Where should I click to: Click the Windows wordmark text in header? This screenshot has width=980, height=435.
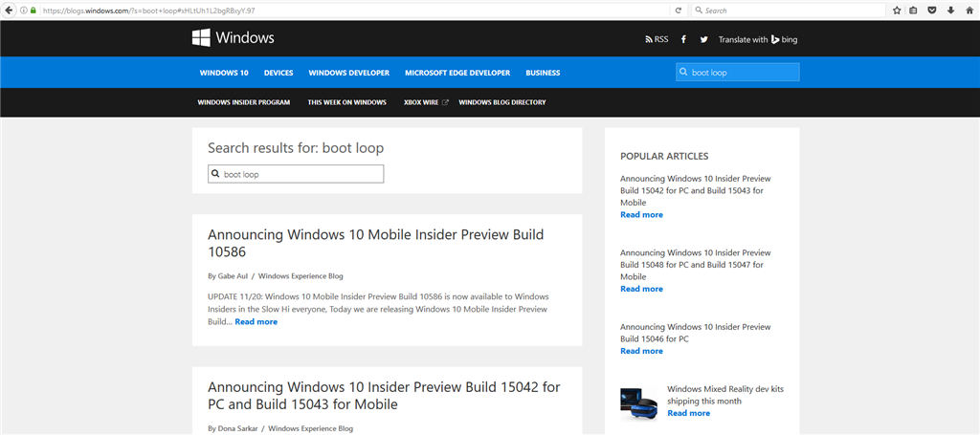tap(245, 38)
